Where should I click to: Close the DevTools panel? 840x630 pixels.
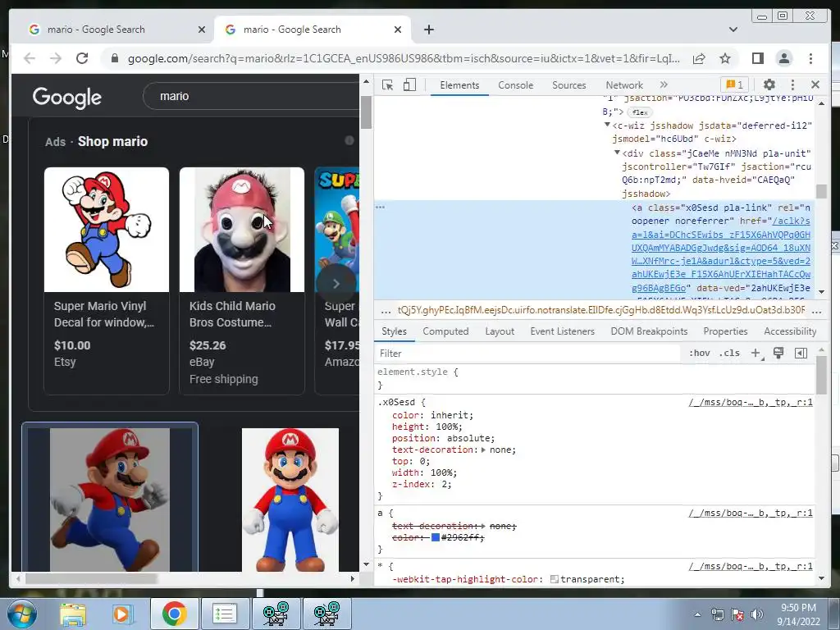815,84
